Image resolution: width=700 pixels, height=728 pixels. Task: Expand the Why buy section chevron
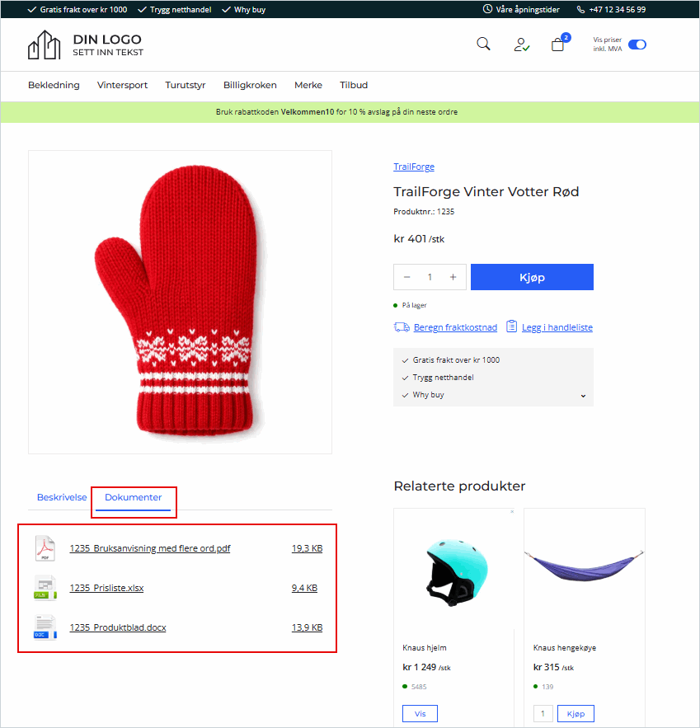pyautogui.click(x=583, y=395)
